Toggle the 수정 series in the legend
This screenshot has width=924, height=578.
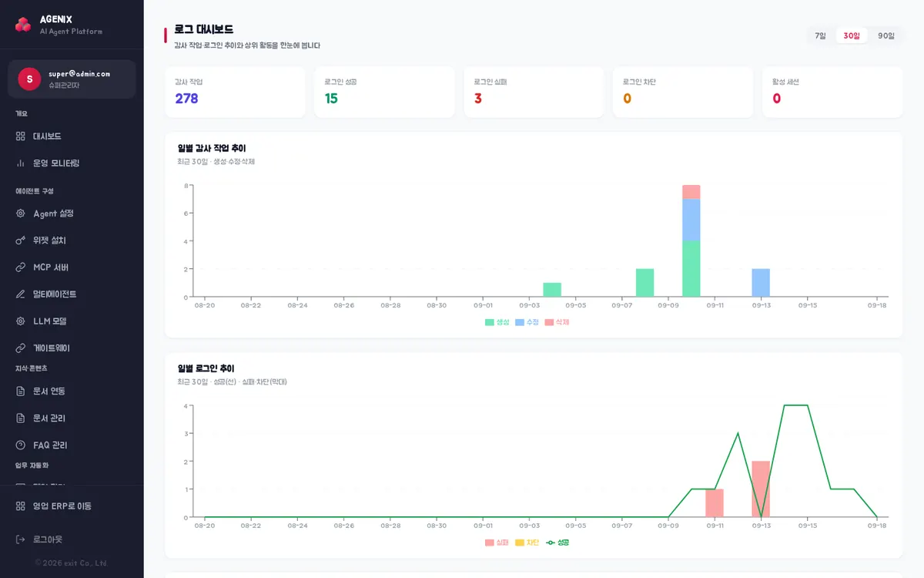(527, 322)
